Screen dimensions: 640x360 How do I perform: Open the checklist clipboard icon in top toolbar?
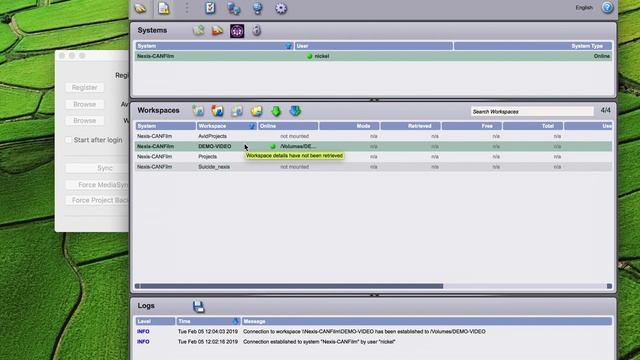210,8
